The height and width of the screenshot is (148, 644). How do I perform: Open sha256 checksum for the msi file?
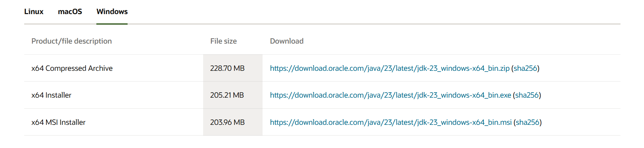(x=527, y=122)
